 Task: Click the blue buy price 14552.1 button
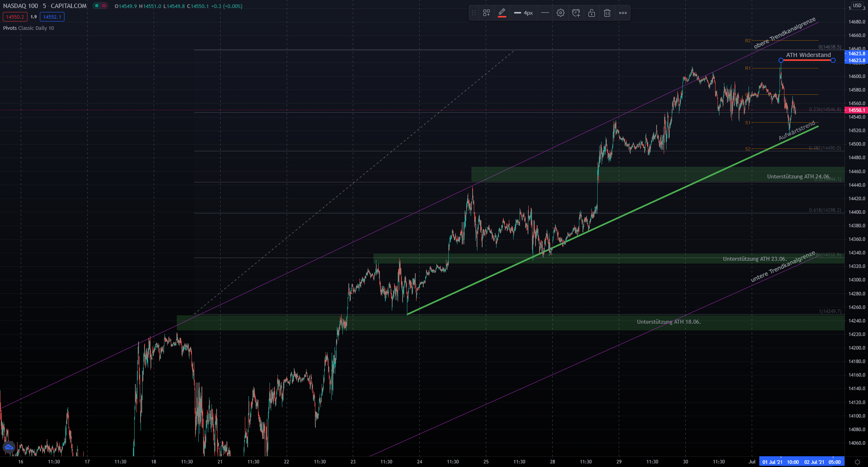pos(52,17)
